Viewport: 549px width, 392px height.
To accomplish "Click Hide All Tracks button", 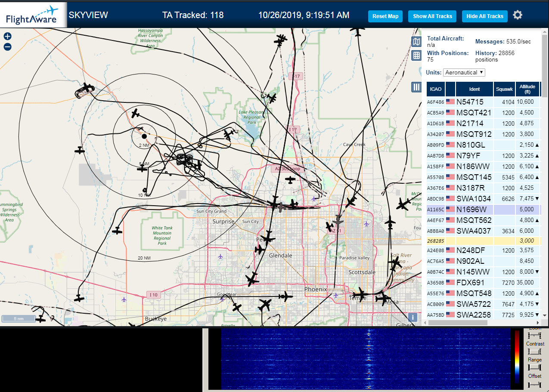I will pyautogui.click(x=485, y=16).
